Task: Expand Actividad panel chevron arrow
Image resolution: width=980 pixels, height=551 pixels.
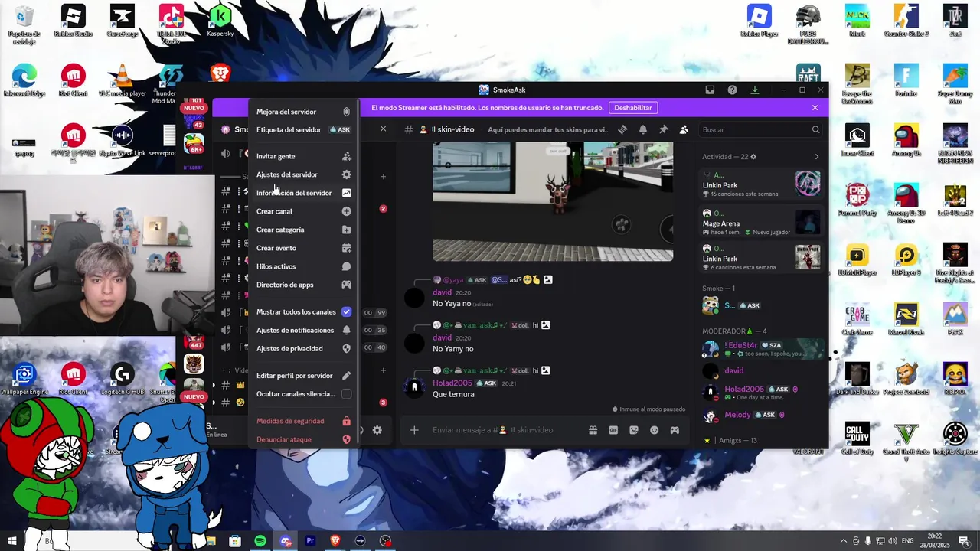Action: (816, 157)
